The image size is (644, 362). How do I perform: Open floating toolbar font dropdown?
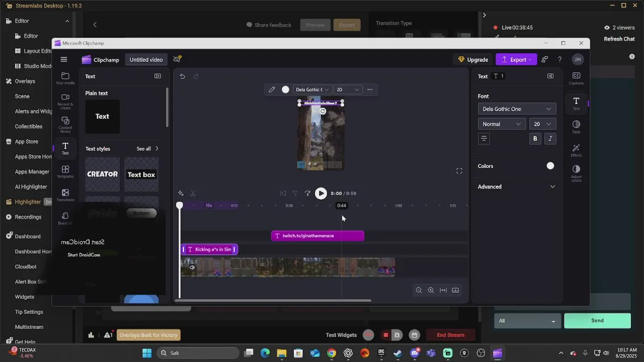(312, 89)
